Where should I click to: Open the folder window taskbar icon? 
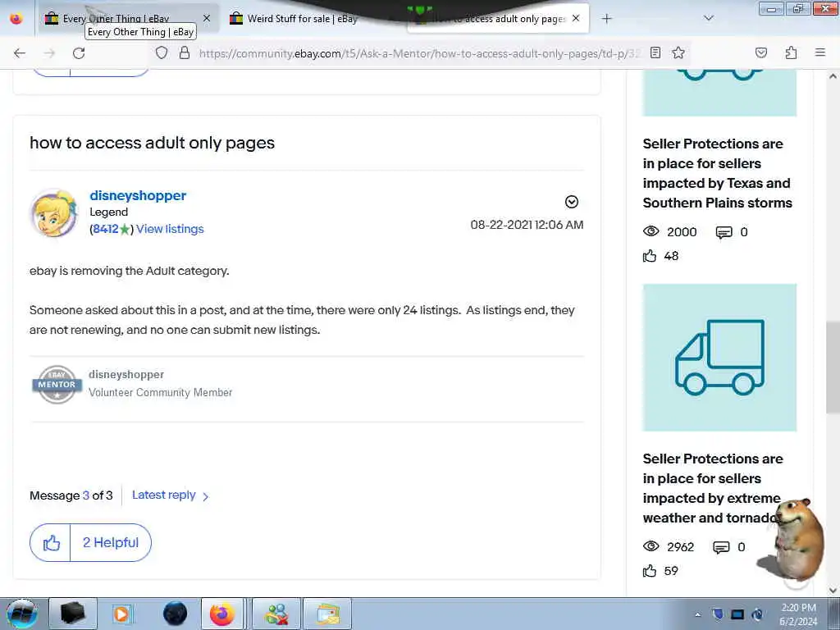327,614
